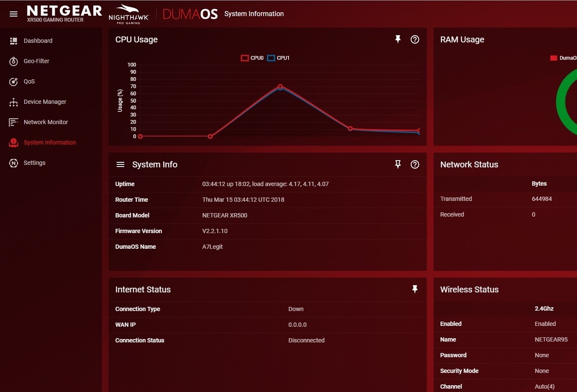
Task: Click the Geo-Filter sidebar icon
Action: tap(14, 61)
